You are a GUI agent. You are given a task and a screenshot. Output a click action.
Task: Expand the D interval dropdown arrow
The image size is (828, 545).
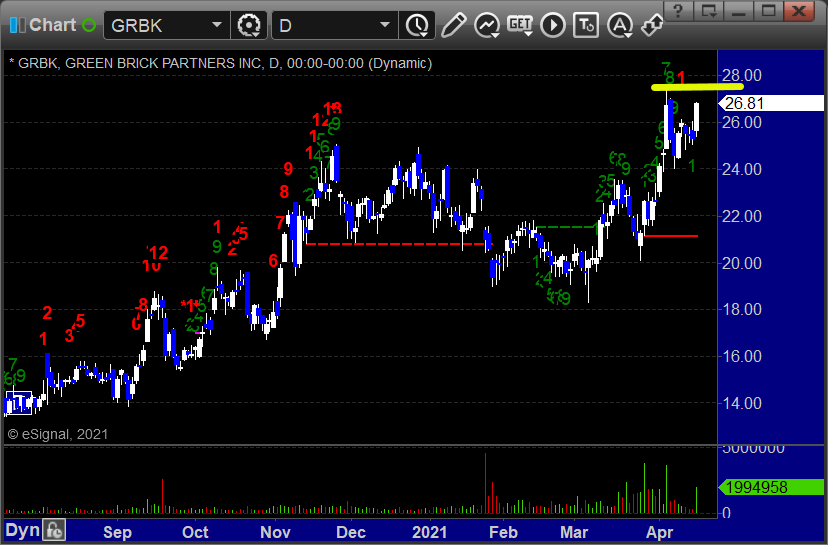(x=385, y=25)
